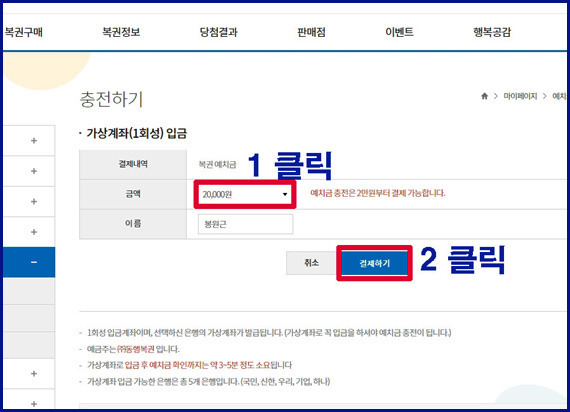Open the 금액 amount dropdown showing 20,000원

coord(245,194)
